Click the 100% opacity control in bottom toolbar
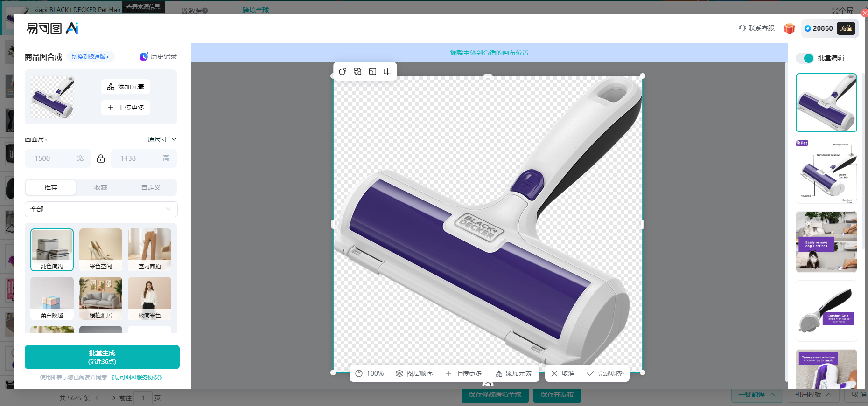Viewport: 868px width, 406px height. (370, 373)
